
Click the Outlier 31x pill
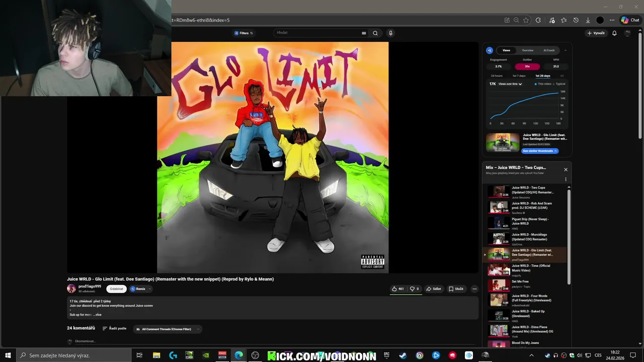(527, 66)
